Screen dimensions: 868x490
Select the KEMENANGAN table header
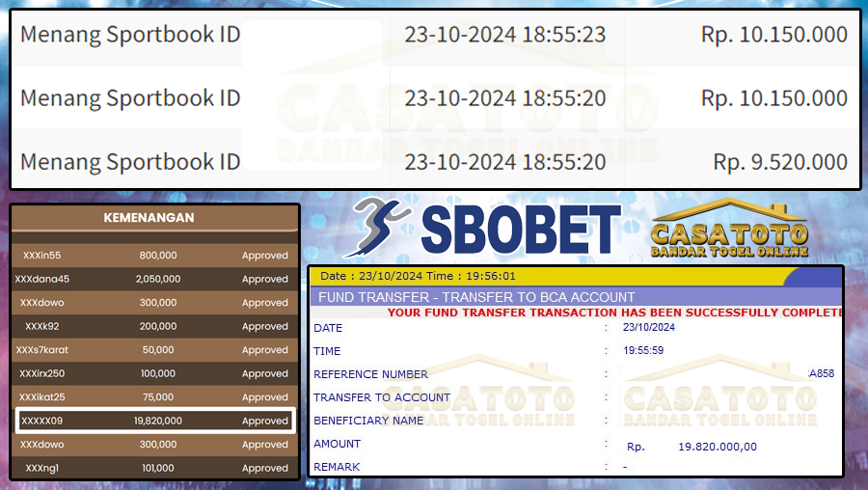pyautogui.click(x=149, y=218)
